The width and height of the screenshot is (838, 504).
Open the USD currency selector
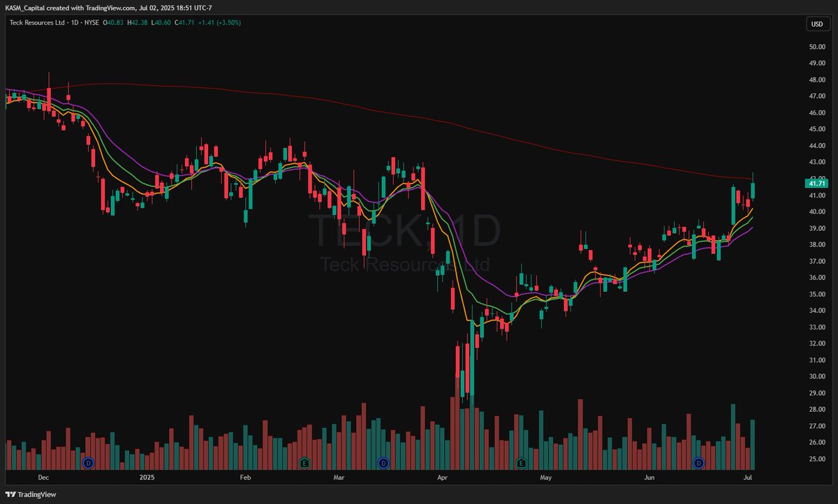click(x=816, y=24)
